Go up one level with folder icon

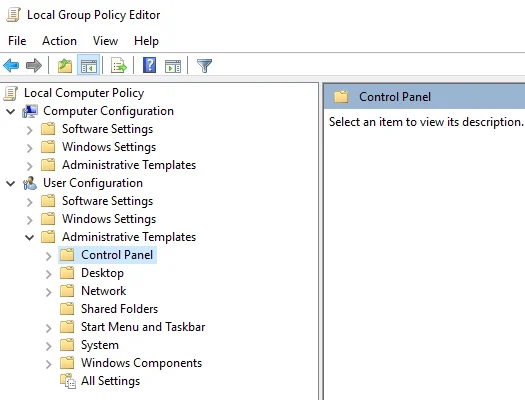tap(65, 66)
